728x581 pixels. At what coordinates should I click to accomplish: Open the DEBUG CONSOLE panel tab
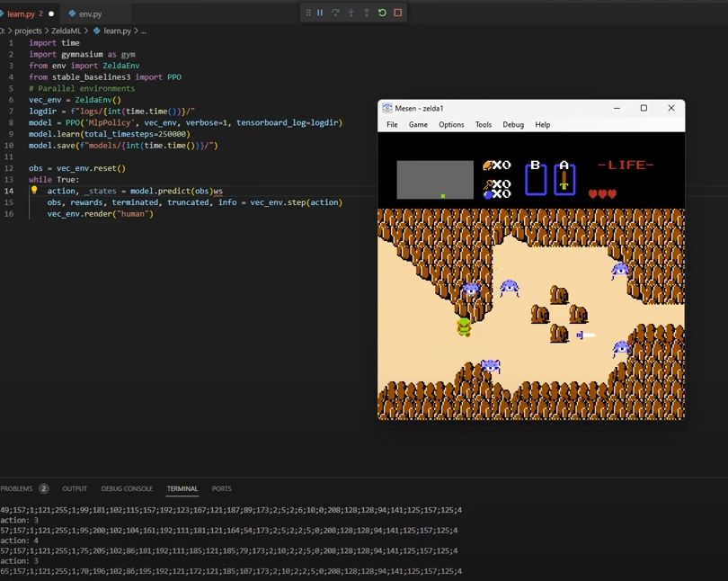coord(127,488)
